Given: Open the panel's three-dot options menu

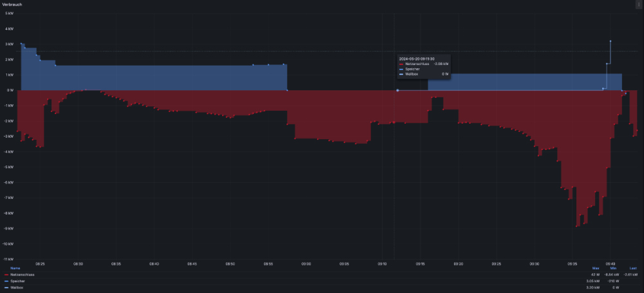Looking at the screenshot, I should pyautogui.click(x=638, y=4).
